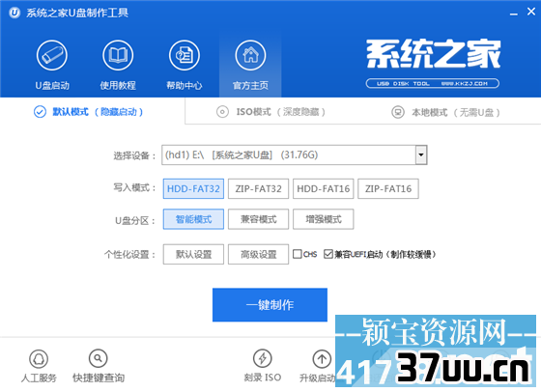This screenshot has width=541, height=392.
Task: Select the 升级启动 up-arrow icon
Action: 322,359
